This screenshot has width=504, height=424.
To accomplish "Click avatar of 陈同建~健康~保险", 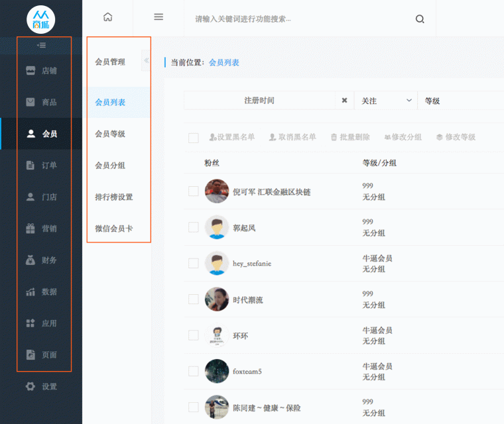I will tap(217, 407).
